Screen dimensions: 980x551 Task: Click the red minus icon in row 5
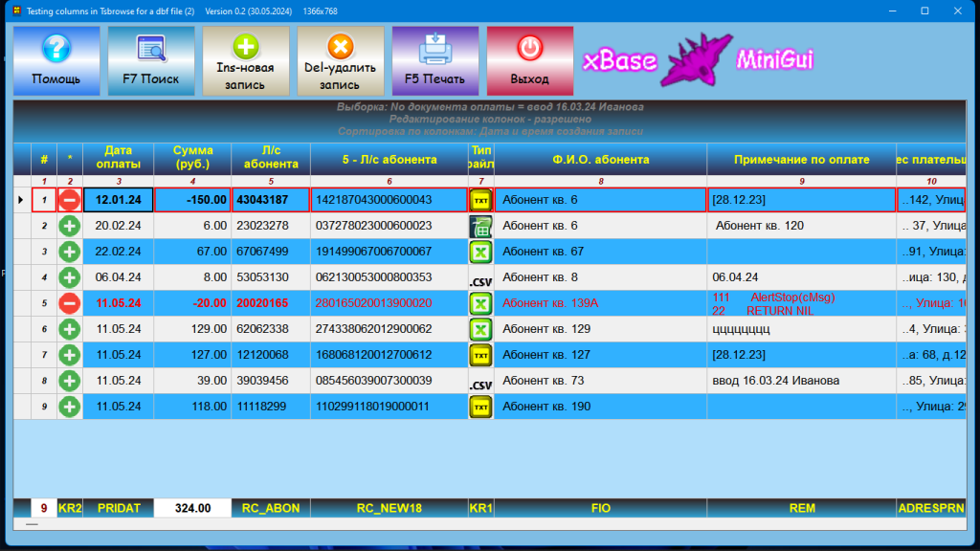click(x=69, y=303)
